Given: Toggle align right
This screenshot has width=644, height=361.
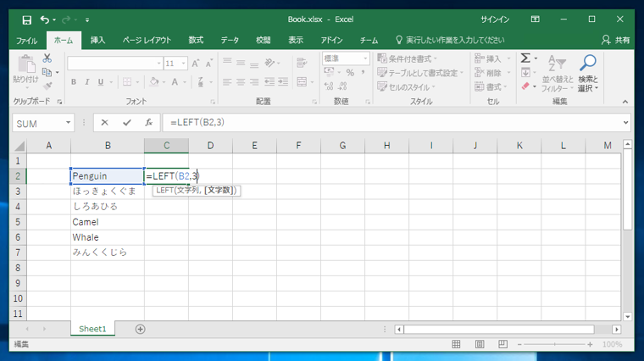Looking at the screenshot, I should point(254,82).
